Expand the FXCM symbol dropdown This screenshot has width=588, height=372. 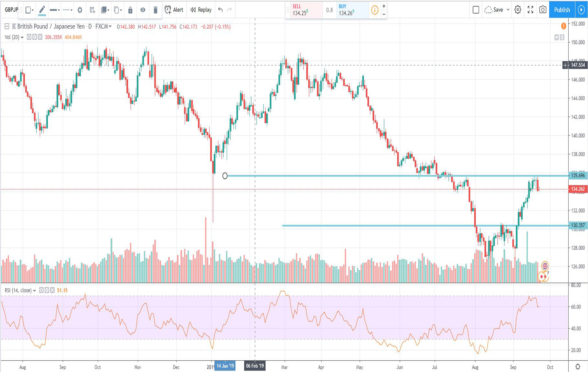pyautogui.click(x=110, y=26)
